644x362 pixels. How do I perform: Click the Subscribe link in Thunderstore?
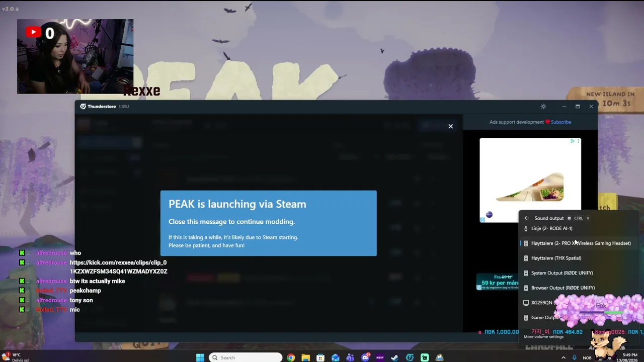tap(560, 122)
